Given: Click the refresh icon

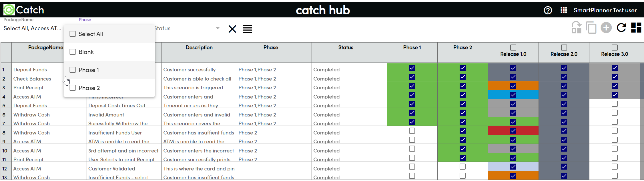Looking at the screenshot, I should coord(621,28).
